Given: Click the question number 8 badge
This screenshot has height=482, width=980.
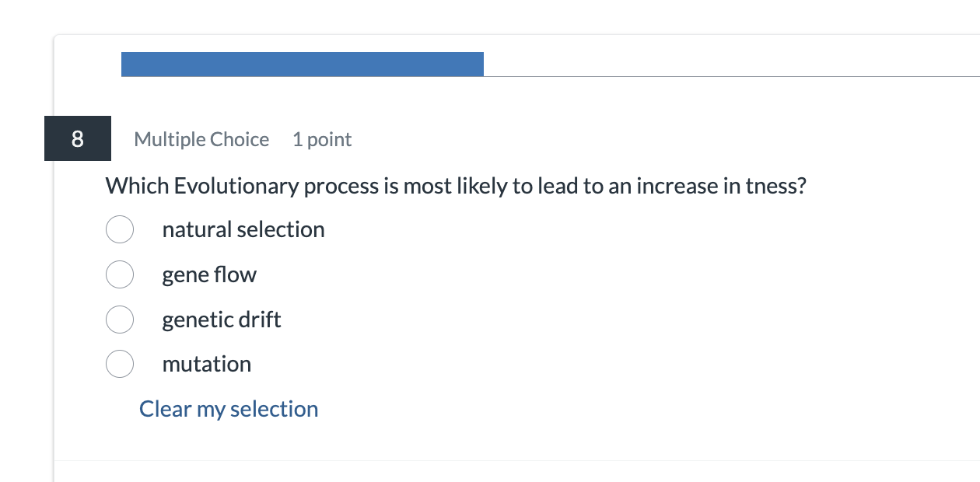Looking at the screenshot, I should (77, 139).
